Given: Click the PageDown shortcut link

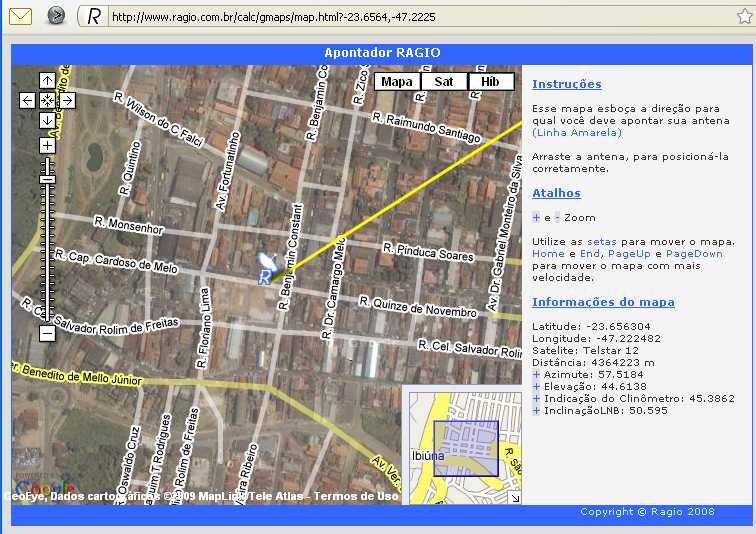Looking at the screenshot, I should tap(694, 254).
